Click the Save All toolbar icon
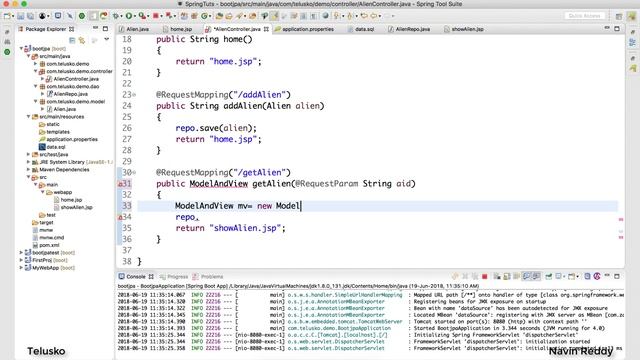 (30, 16)
